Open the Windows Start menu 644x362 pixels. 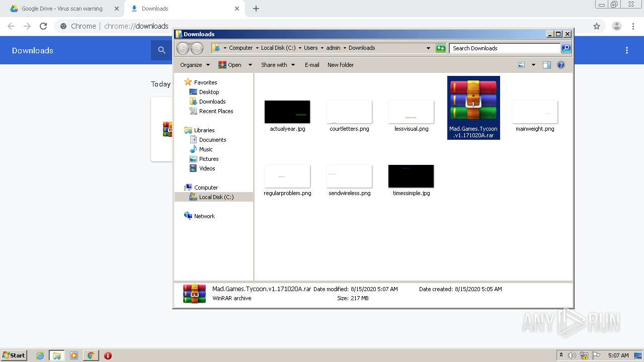(x=14, y=355)
